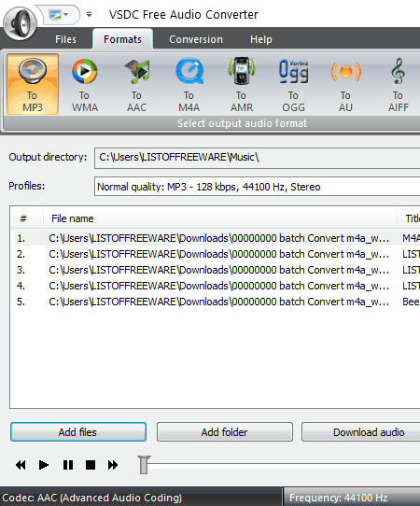The height and width of the screenshot is (506, 420).
Task: Click the playback position slider handle
Action: 144,465
